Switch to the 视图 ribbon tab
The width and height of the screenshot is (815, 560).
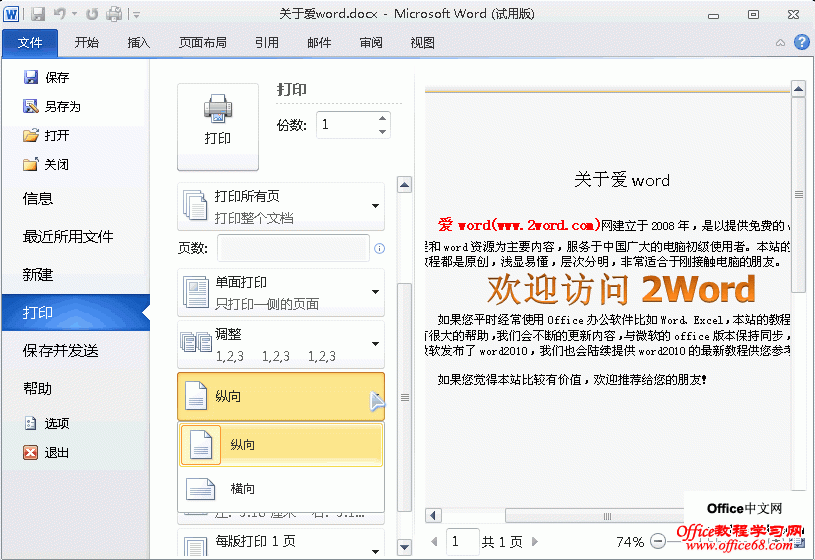[x=422, y=43]
